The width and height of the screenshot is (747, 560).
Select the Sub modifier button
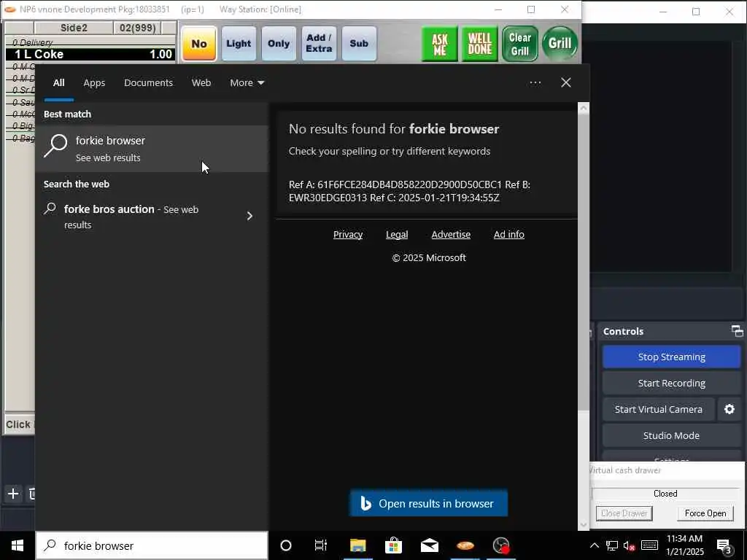359,44
